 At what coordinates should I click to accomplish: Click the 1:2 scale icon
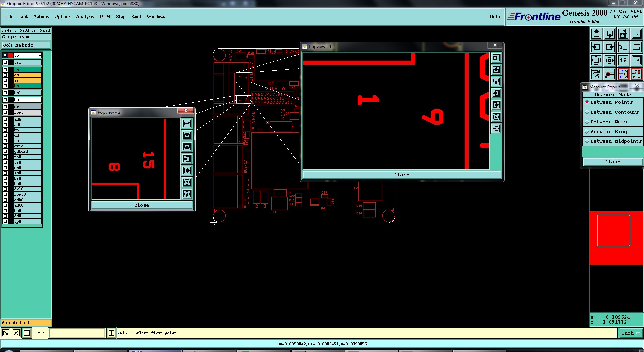point(623,60)
